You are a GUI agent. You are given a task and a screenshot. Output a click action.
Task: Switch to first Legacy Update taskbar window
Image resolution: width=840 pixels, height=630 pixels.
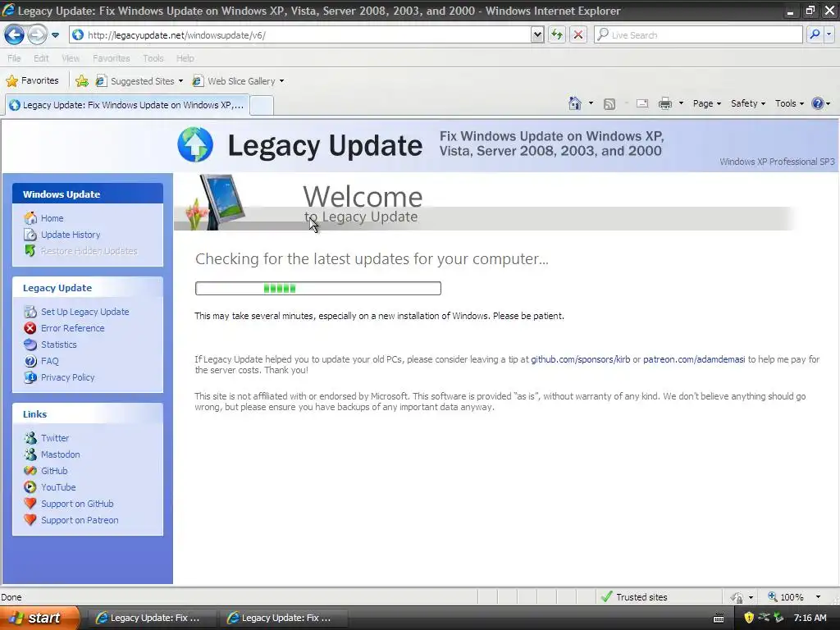[151, 618]
